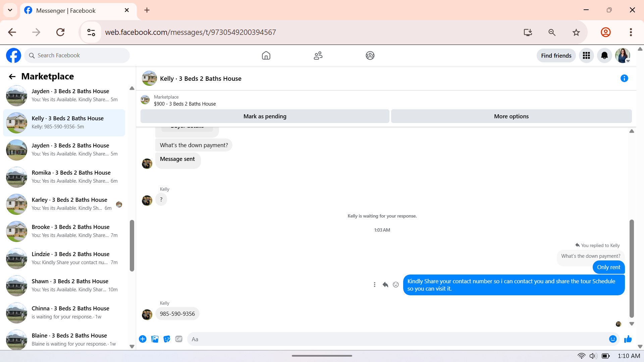The width and height of the screenshot is (644, 362).
Task: Open the Wi-Fi status in system tray
Action: pos(581,356)
